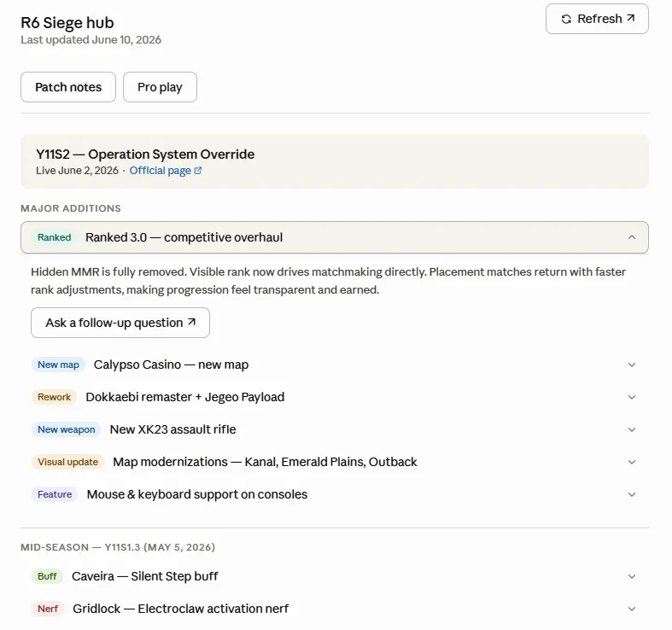Image resolution: width=672 pixels, height=630 pixels.
Task: Select the New XK23 assault rifle title
Action: (172, 429)
